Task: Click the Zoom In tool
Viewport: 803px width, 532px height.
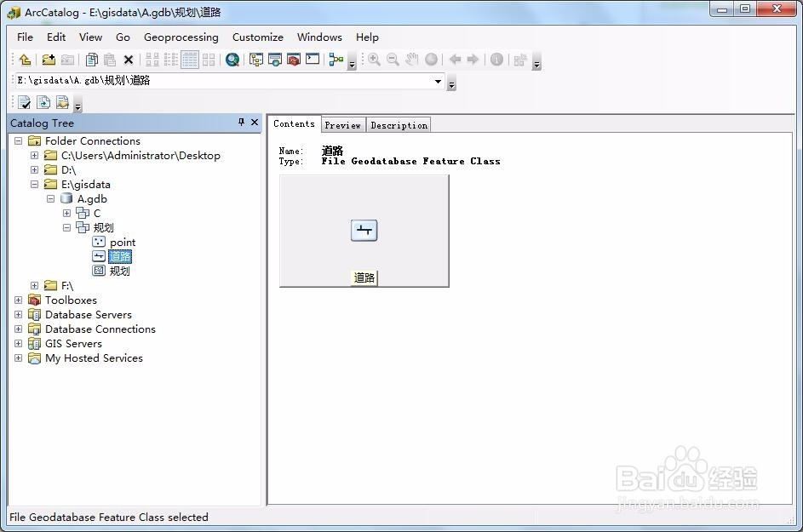Action: tap(375, 60)
